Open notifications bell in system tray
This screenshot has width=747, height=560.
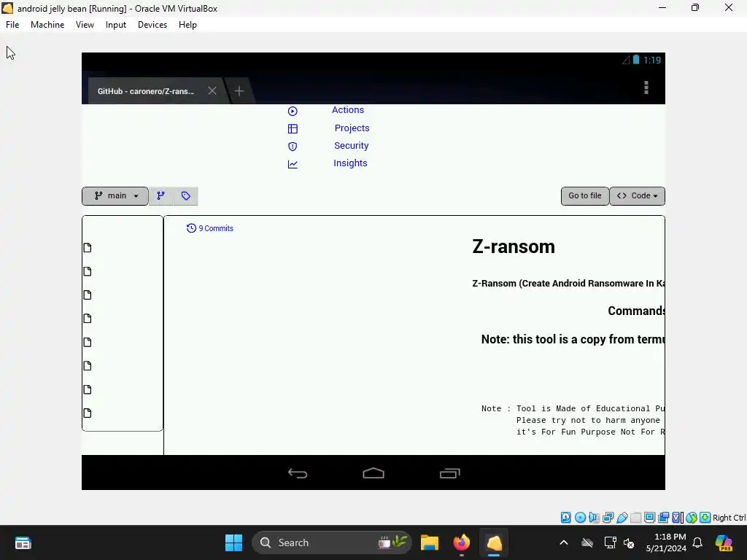697,542
